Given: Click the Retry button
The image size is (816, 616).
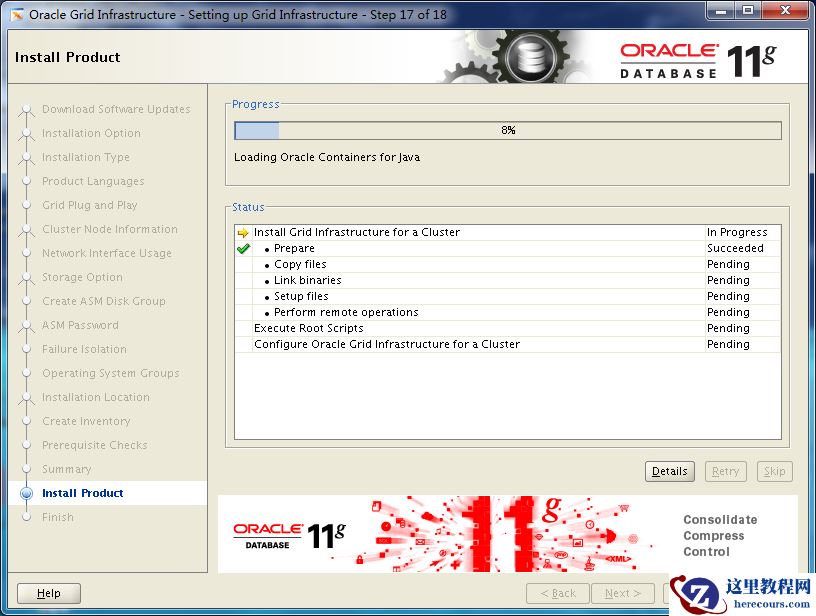Looking at the screenshot, I should click(x=725, y=471).
